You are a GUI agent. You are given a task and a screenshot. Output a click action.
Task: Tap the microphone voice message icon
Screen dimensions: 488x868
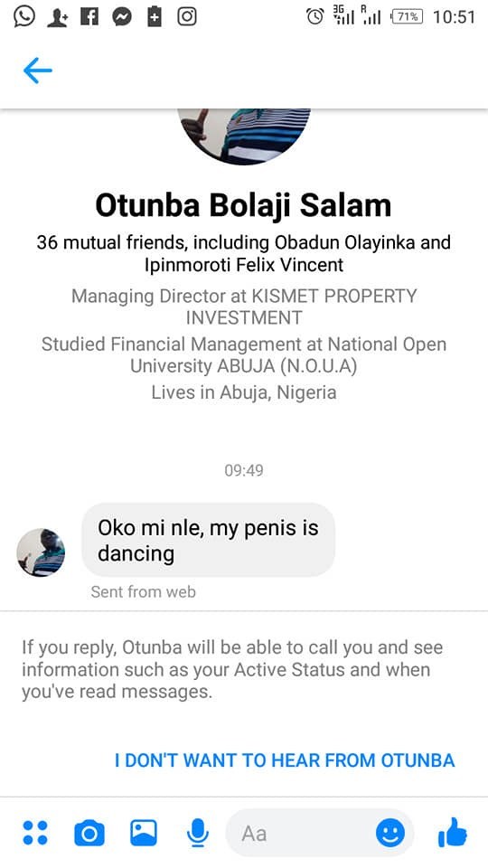(197, 833)
